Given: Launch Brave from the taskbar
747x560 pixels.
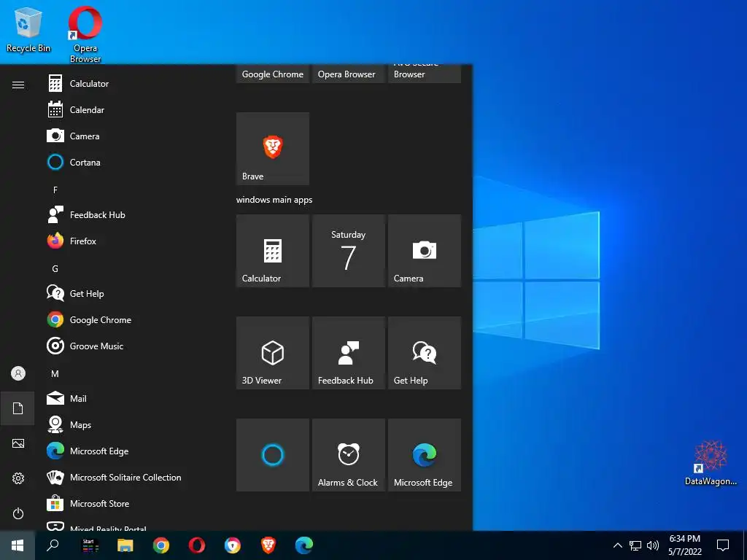Looking at the screenshot, I should pyautogui.click(x=268, y=545).
